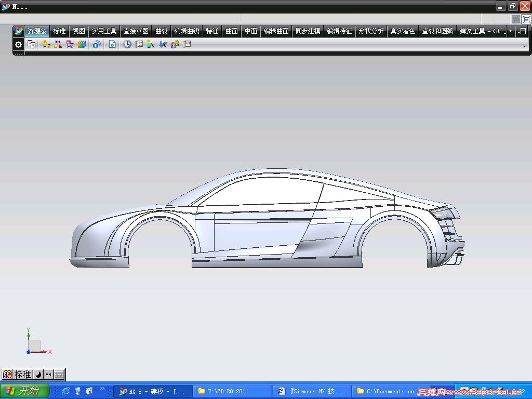
Task: Launch Internet Explorer from quick launch
Action: pos(66,391)
